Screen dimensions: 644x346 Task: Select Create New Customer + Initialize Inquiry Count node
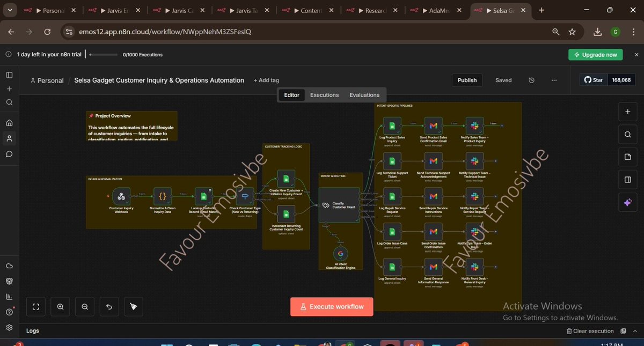point(286,179)
